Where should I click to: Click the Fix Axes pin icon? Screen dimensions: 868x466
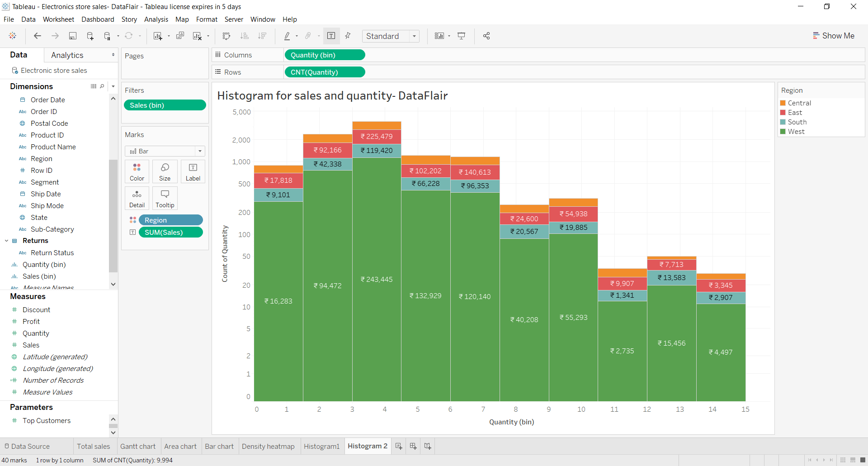[x=348, y=36]
